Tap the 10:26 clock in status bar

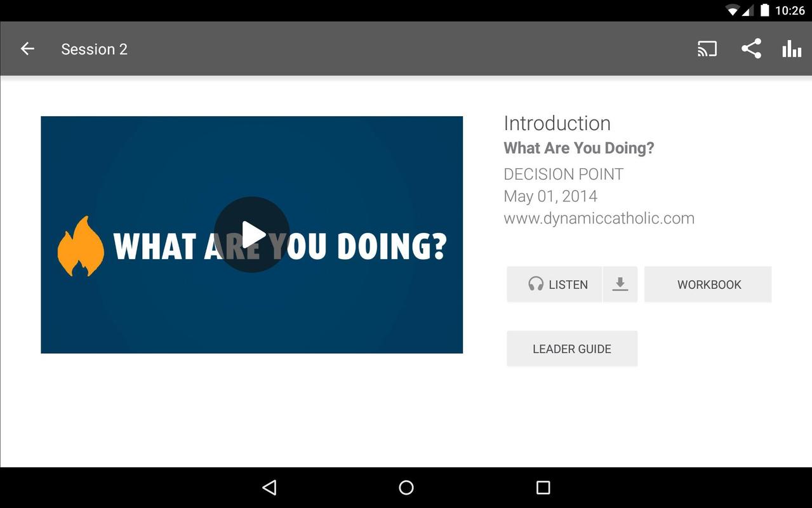click(x=790, y=10)
